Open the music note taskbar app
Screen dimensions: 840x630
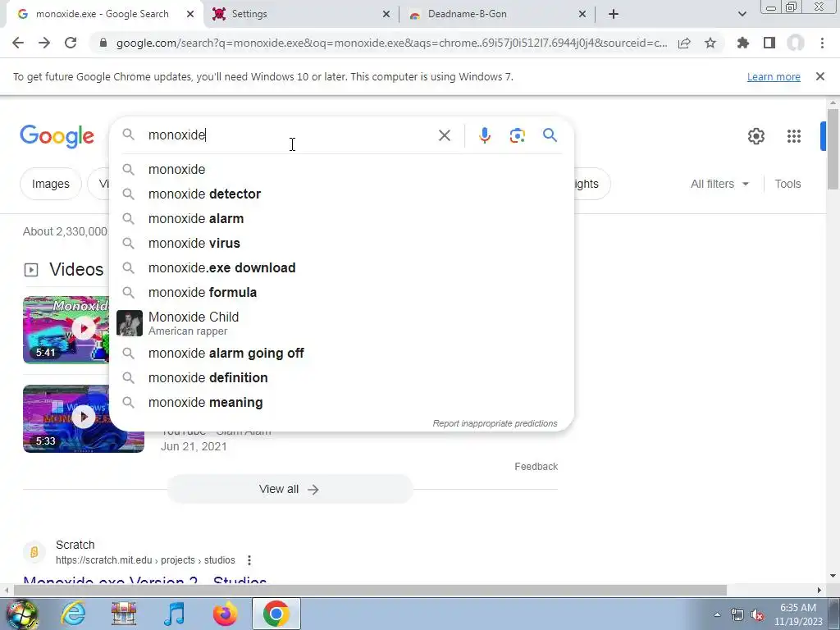coord(174,614)
